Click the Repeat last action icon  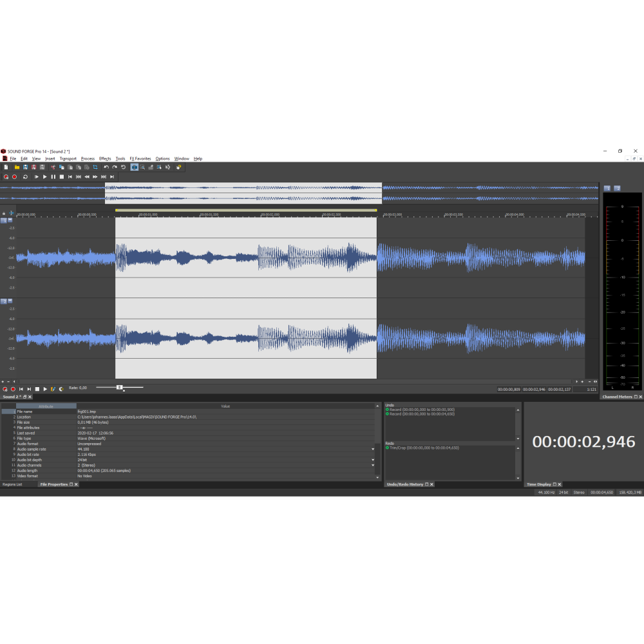pyautogui.click(x=123, y=167)
